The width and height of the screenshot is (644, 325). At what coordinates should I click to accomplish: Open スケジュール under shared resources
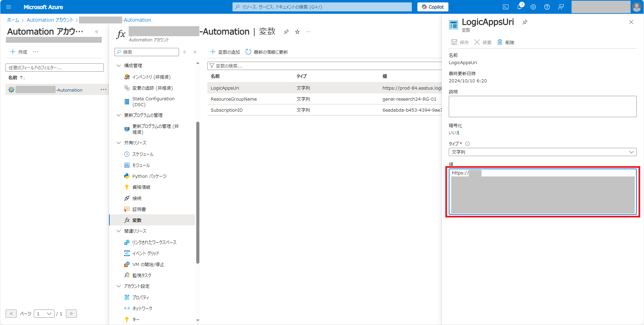pos(143,154)
